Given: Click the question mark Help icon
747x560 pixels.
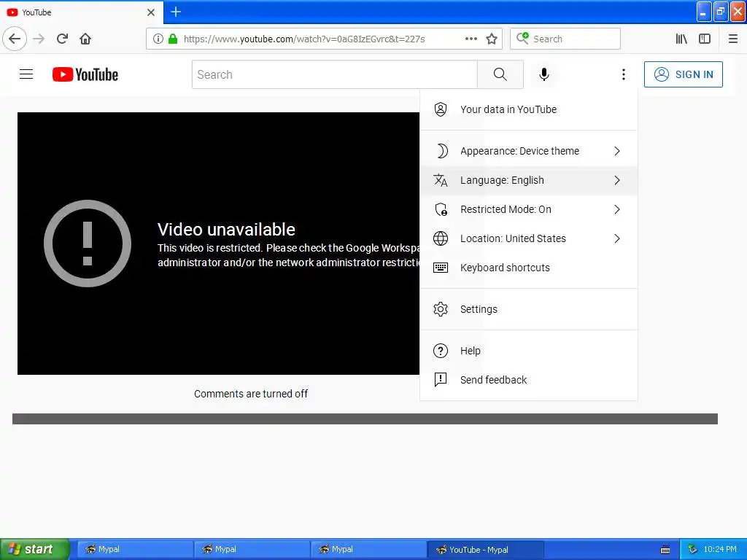Looking at the screenshot, I should (440, 351).
